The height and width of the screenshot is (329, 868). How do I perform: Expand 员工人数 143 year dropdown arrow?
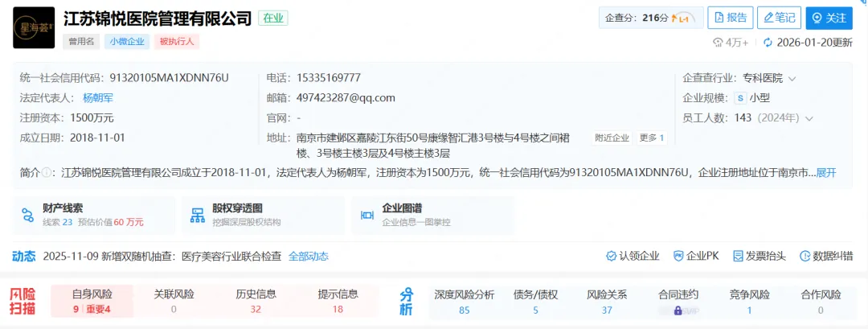click(809, 118)
